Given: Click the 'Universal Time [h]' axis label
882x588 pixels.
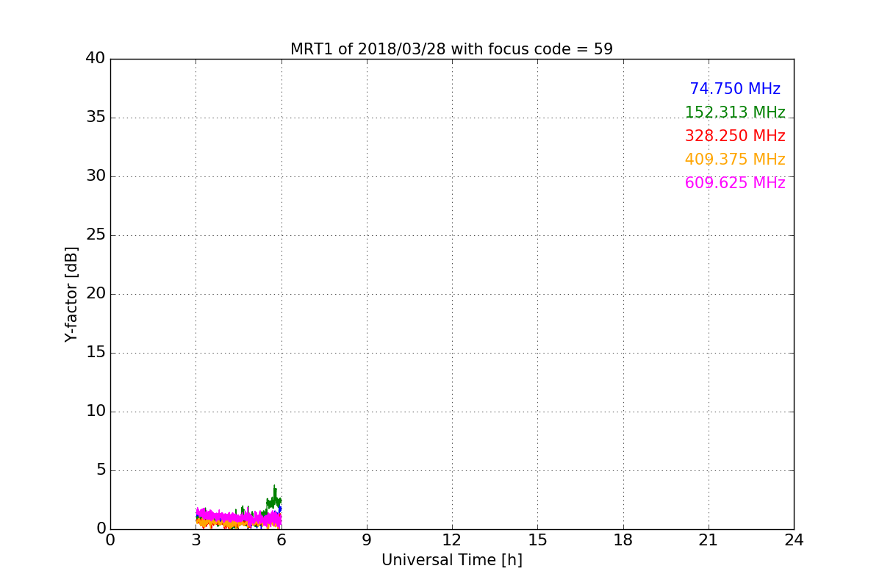Looking at the screenshot, I should click(x=452, y=560).
